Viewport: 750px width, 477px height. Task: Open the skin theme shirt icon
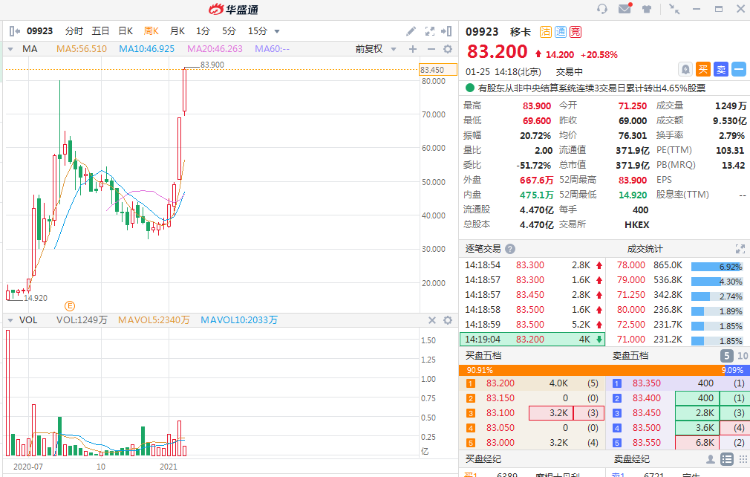[x=647, y=9]
